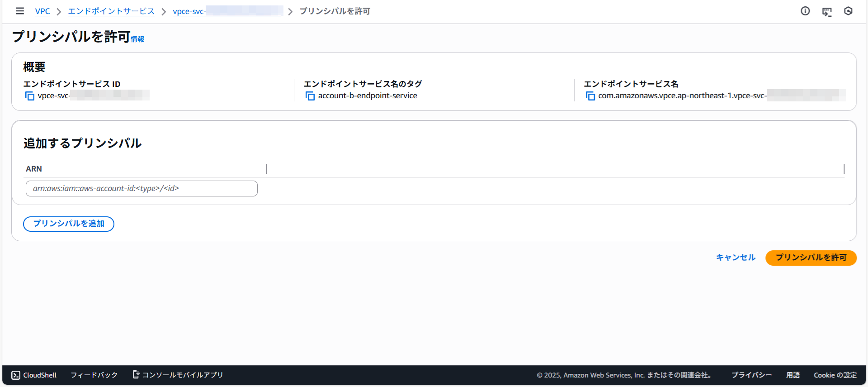The image size is (868, 387).
Task: Open the プライバシー footer link
Action: click(751, 375)
